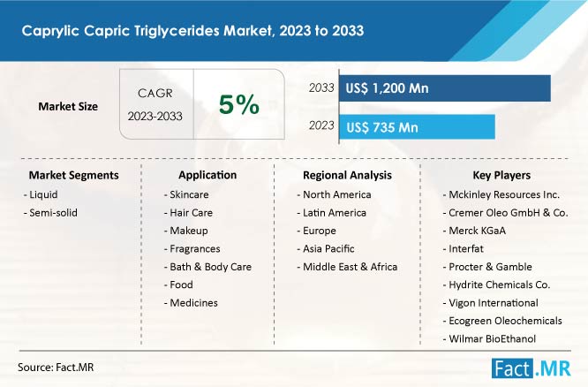Click the 'Application' heading
This screenshot has height=387, width=588.
pos(207,175)
